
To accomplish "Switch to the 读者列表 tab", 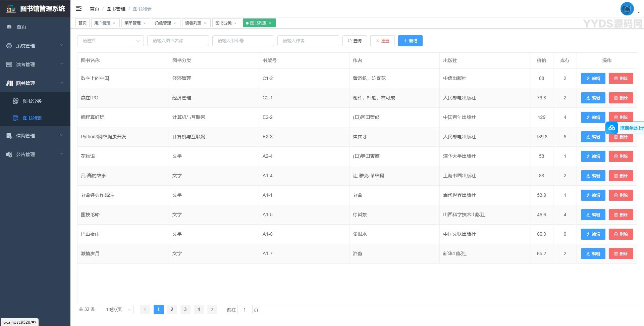I will [193, 23].
